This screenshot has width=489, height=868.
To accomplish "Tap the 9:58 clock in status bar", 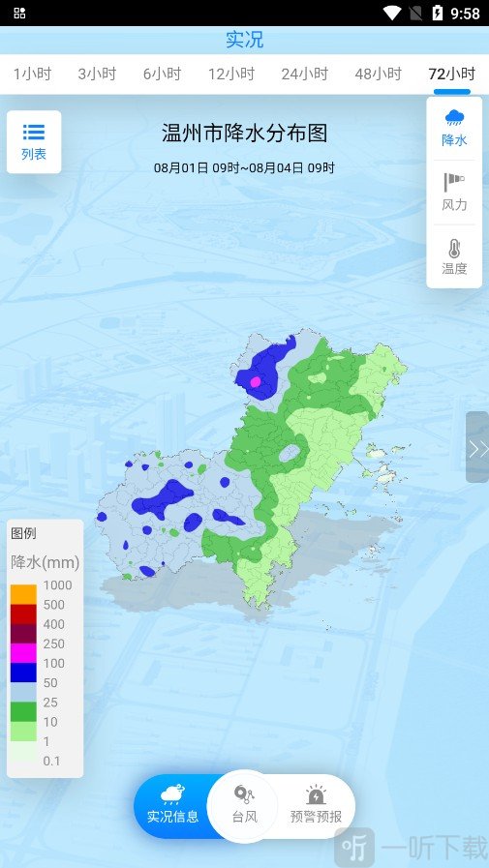I will click(465, 14).
